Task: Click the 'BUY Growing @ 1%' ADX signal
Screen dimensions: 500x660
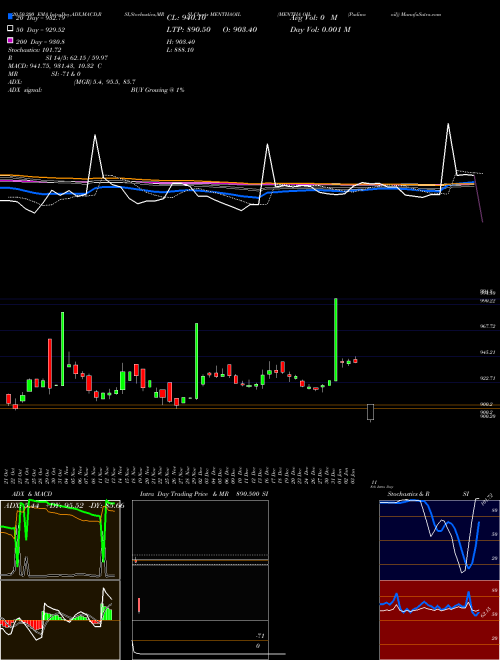Action: (x=157, y=90)
